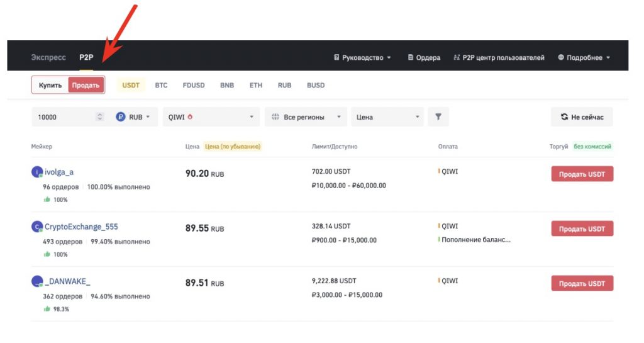Sell USDT to ivolga_a

[582, 174]
